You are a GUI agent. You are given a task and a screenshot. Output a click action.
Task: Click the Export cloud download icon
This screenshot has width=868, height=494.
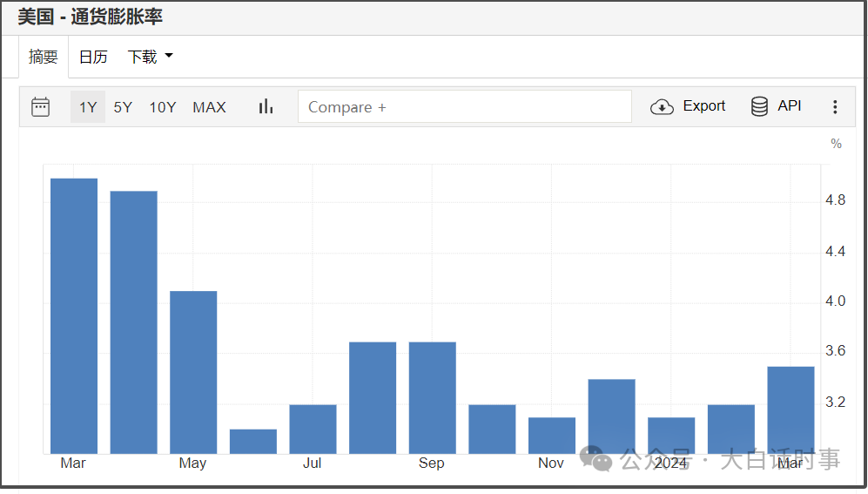[x=662, y=107]
